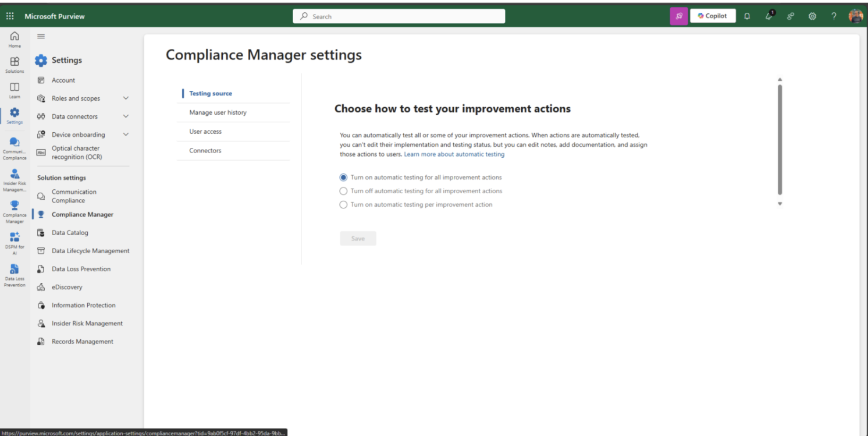Viewport: 868px width, 436px height.
Task: Open user profile avatar
Action: click(x=856, y=16)
